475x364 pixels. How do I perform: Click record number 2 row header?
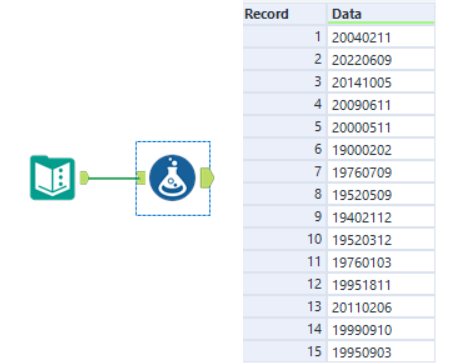(284, 59)
